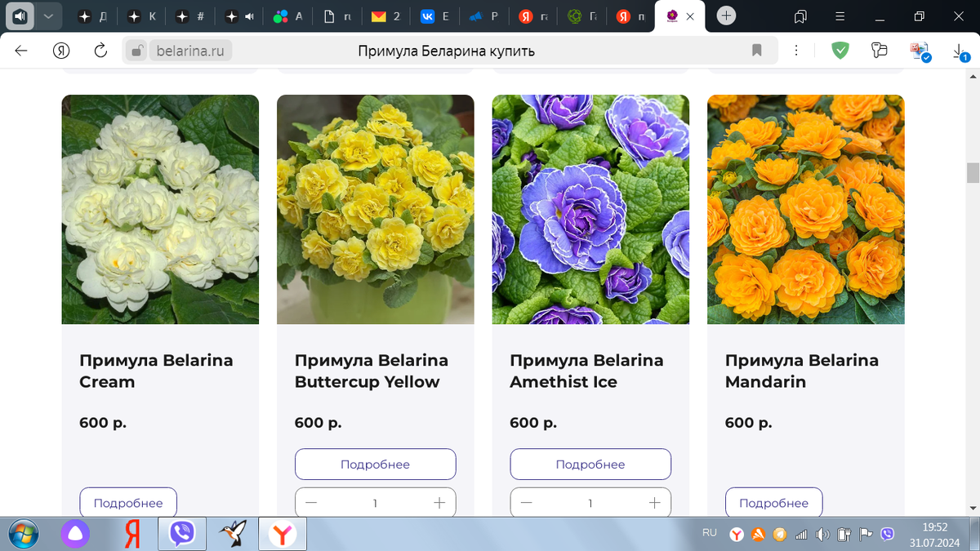Click the Amethist Ice quantity field

[590, 503]
